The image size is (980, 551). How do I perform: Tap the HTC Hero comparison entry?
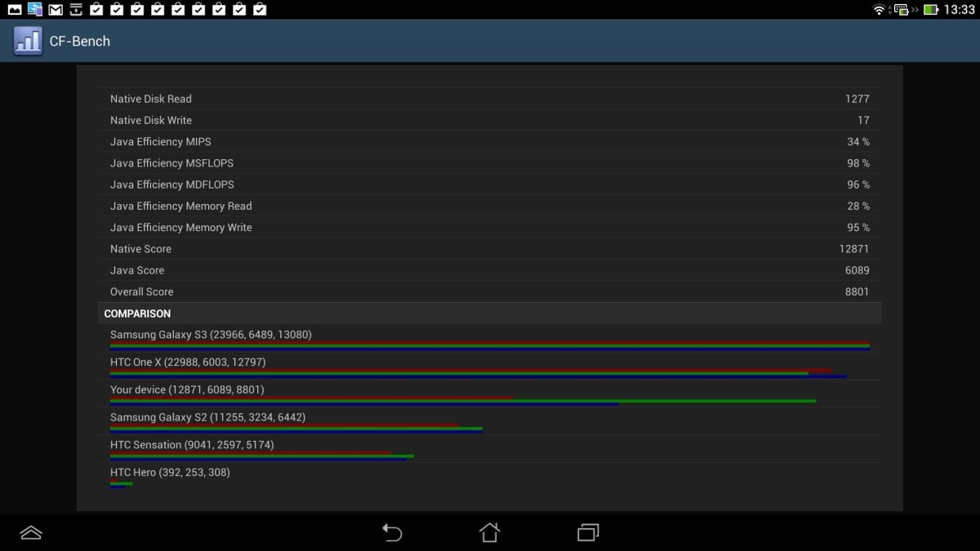[490, 476]
